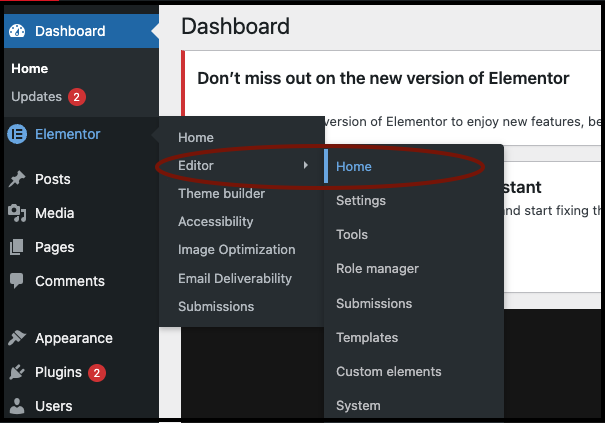Click the Appearance paintbrush icon

click(17, 338)
